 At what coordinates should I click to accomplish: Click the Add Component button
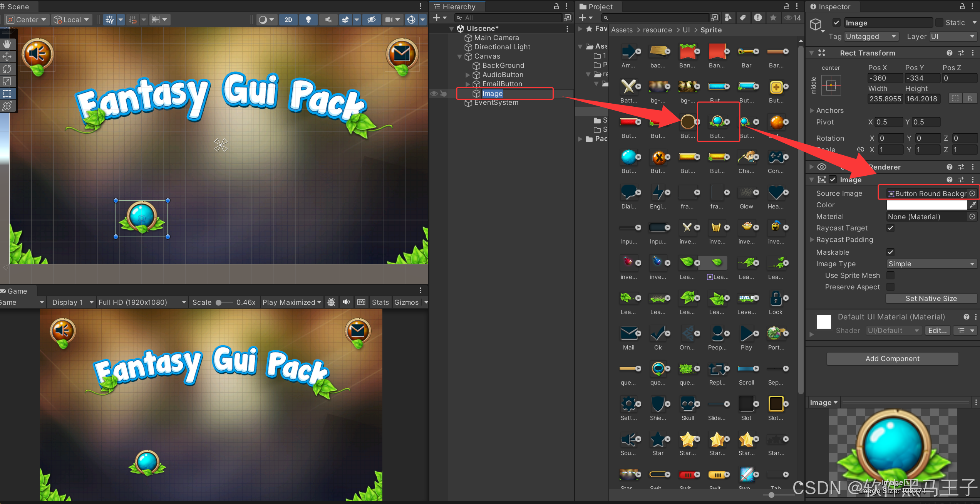[892, 359]
